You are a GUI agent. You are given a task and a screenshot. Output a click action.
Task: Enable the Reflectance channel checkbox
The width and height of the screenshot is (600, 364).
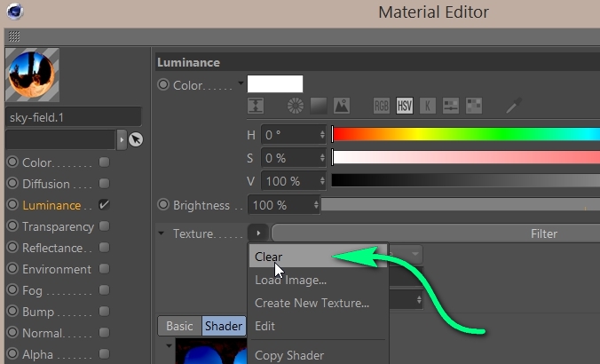click(x=105, y=248)
